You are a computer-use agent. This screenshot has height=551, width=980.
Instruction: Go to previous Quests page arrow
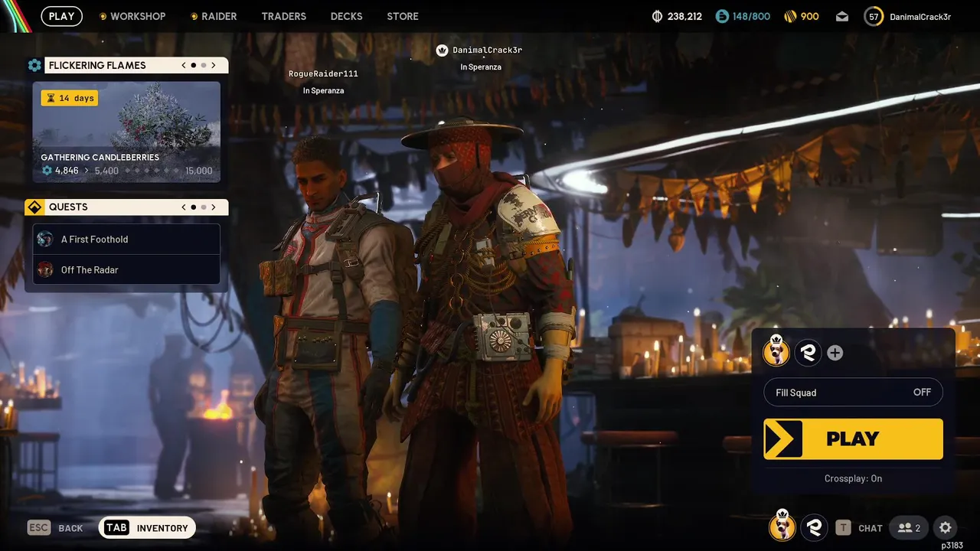click(184, 207)
